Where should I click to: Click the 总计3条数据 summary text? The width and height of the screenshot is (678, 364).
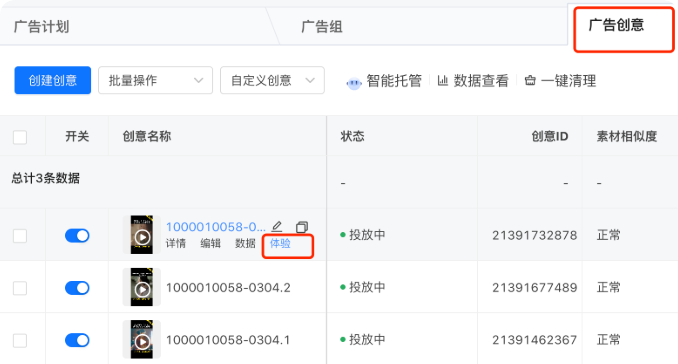tap(45, 178)
